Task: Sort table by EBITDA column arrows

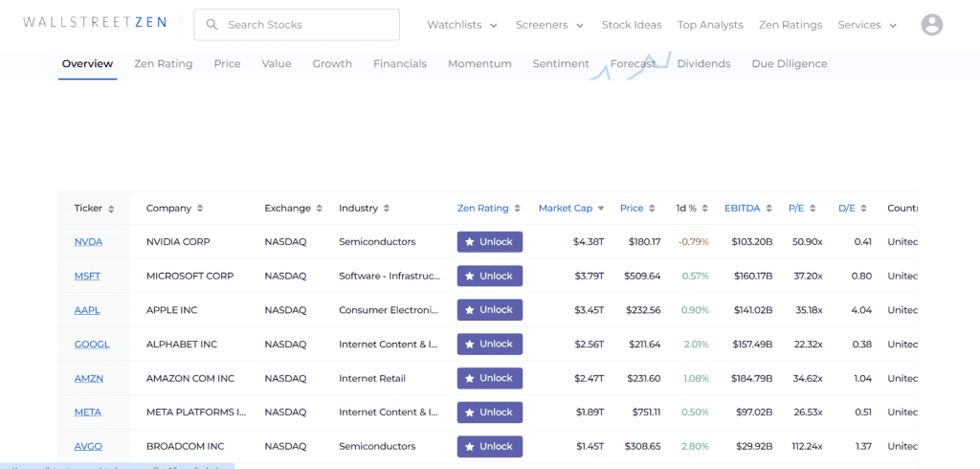Action: coord(769,209)
